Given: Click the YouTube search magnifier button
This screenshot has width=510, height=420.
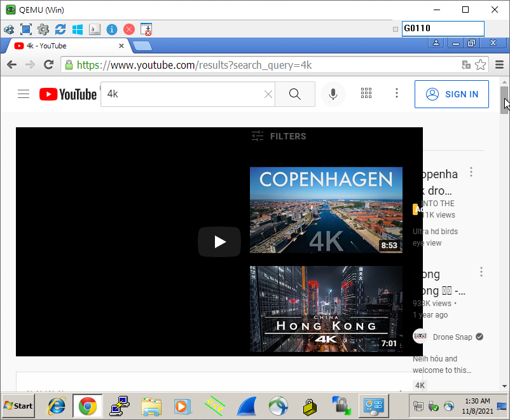Looking at the screenshot, I should point(294,94).
